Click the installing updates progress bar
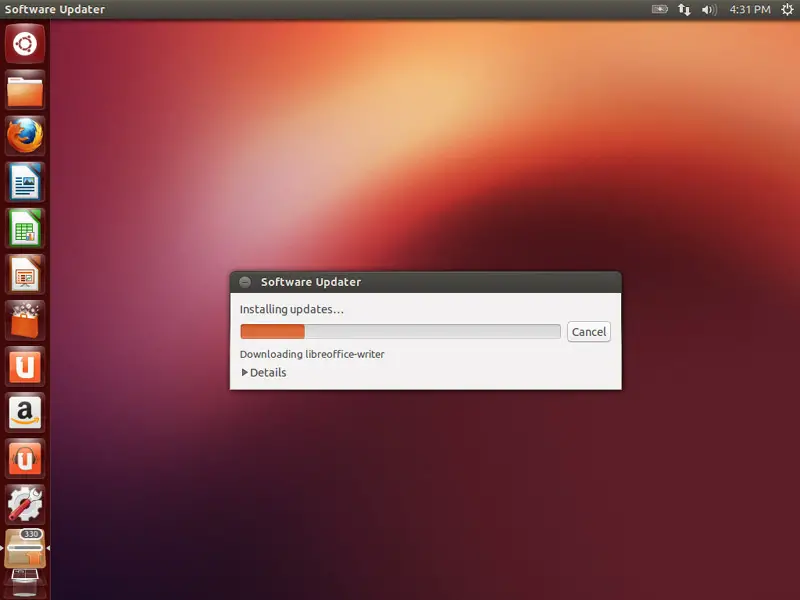 401,332
